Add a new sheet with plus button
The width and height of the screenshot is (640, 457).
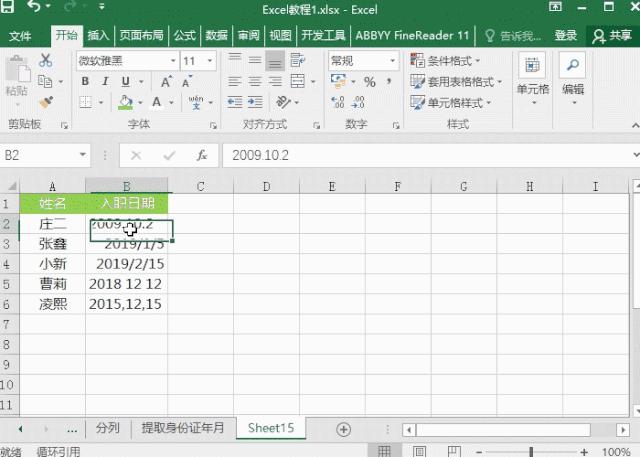[x=343, y=429]
